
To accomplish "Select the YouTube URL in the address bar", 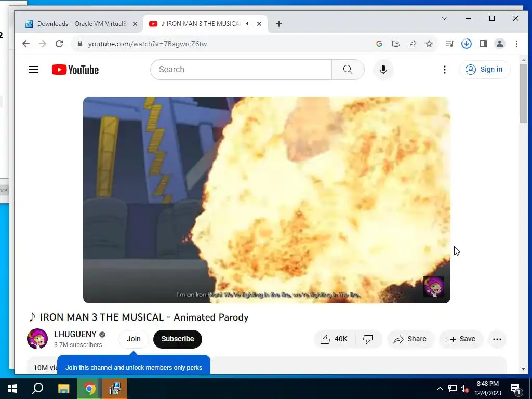I will [x=147, y=44].
